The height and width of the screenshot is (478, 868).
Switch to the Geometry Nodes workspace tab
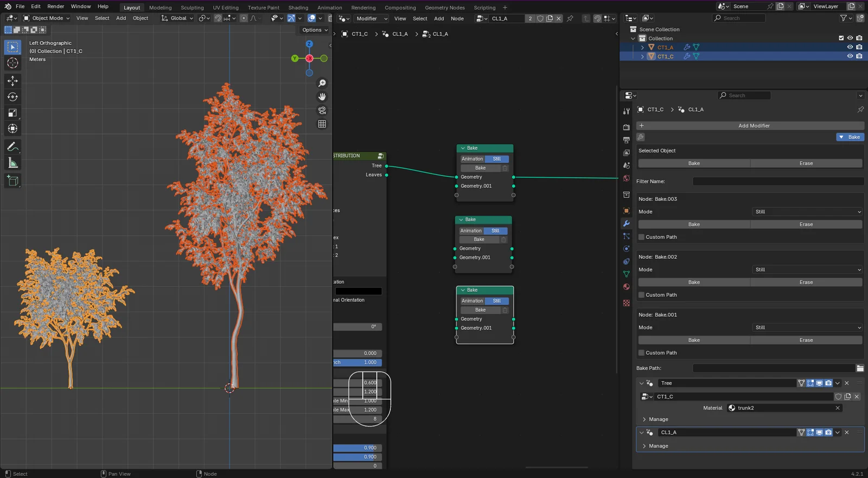[444, 8]
